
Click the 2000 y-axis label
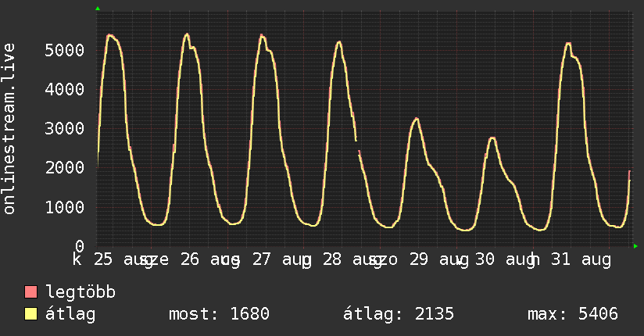click(x=65, y=167)
